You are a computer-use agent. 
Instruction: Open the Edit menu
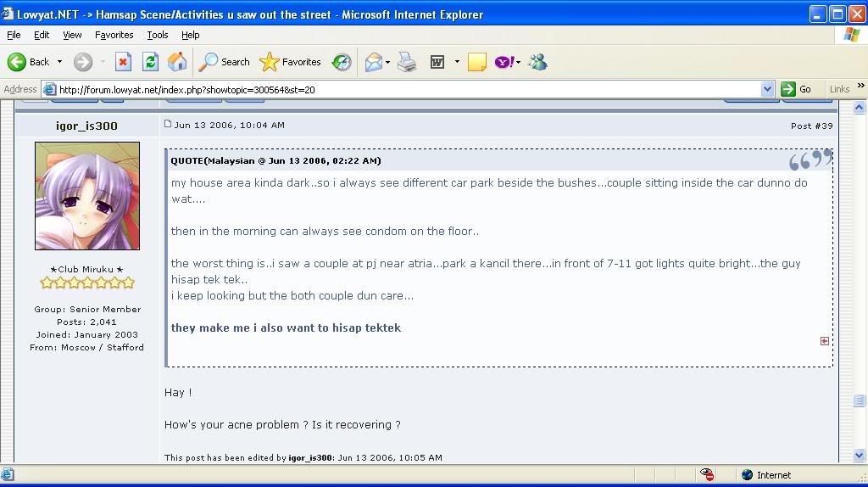tap(42, 35)
